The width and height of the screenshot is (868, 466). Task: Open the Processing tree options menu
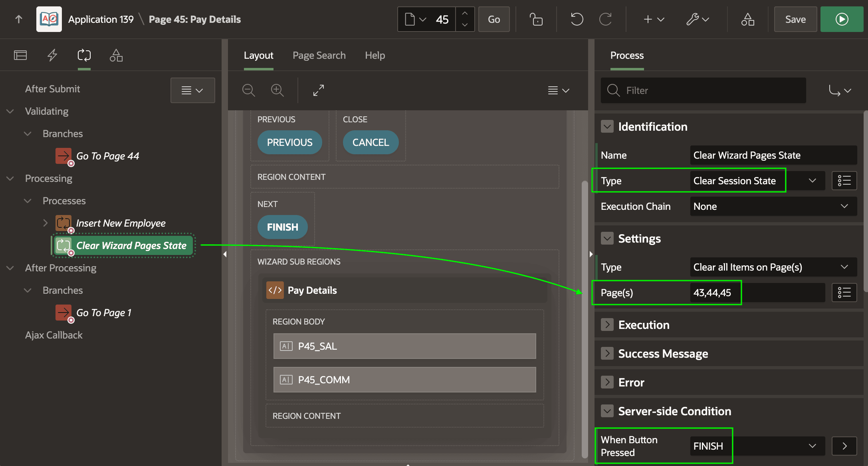pyautogui.click(x=192, y=90)
